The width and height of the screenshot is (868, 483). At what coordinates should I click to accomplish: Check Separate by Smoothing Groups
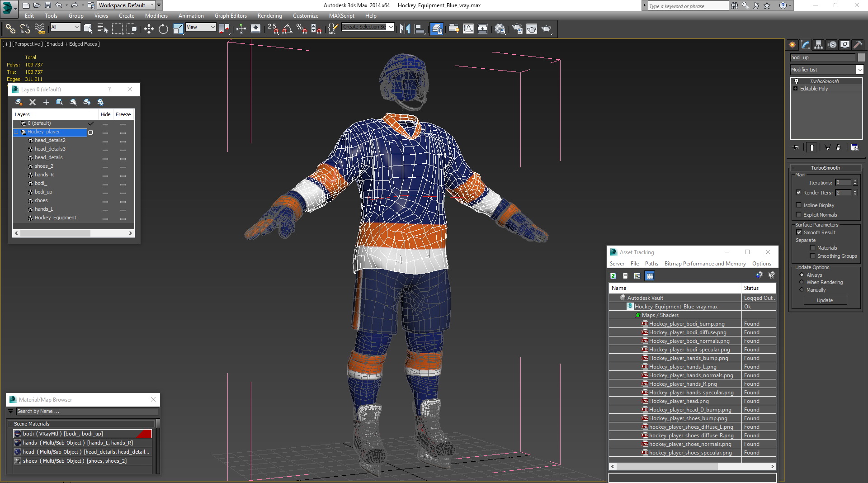[812, 256]
